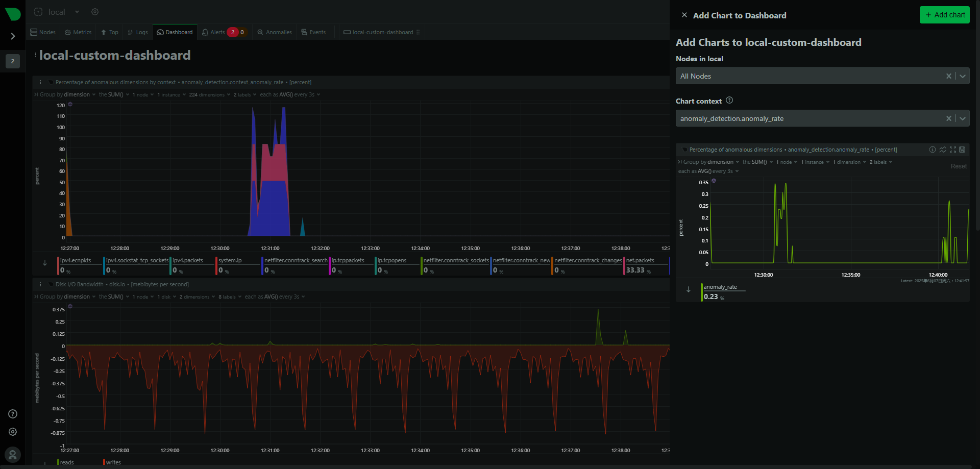The image size is (980, 469).
Task: Open the All Nodes dropdown
Action: coord(963,76)
